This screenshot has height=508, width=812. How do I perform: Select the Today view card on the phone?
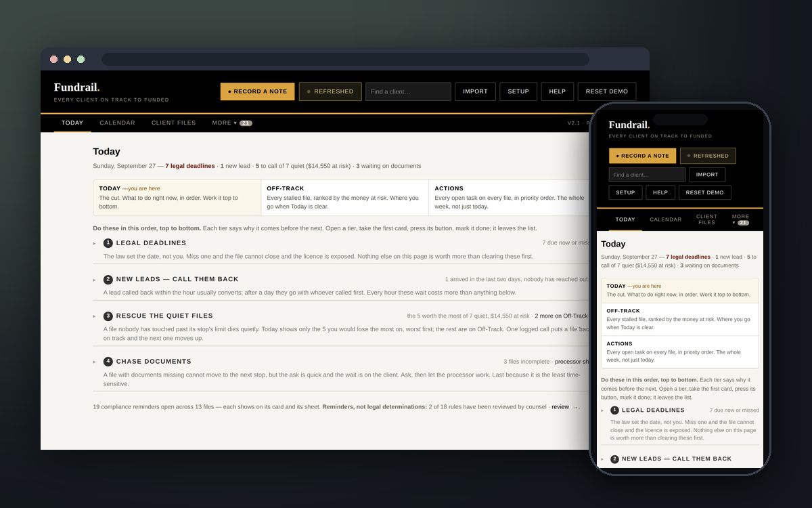click(680, 291)
